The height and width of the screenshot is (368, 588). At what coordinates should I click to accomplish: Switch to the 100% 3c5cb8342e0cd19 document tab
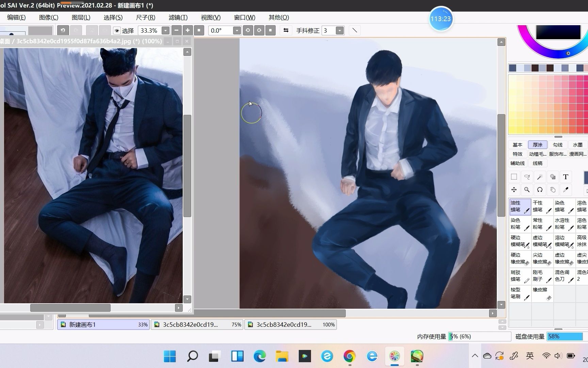(291, 325)
